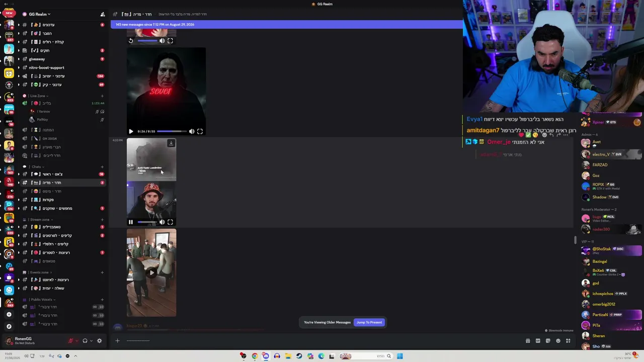This screenshot has width=644, height=362.
Task: Add a channel to Stream zone category
Action: [102, 220]
